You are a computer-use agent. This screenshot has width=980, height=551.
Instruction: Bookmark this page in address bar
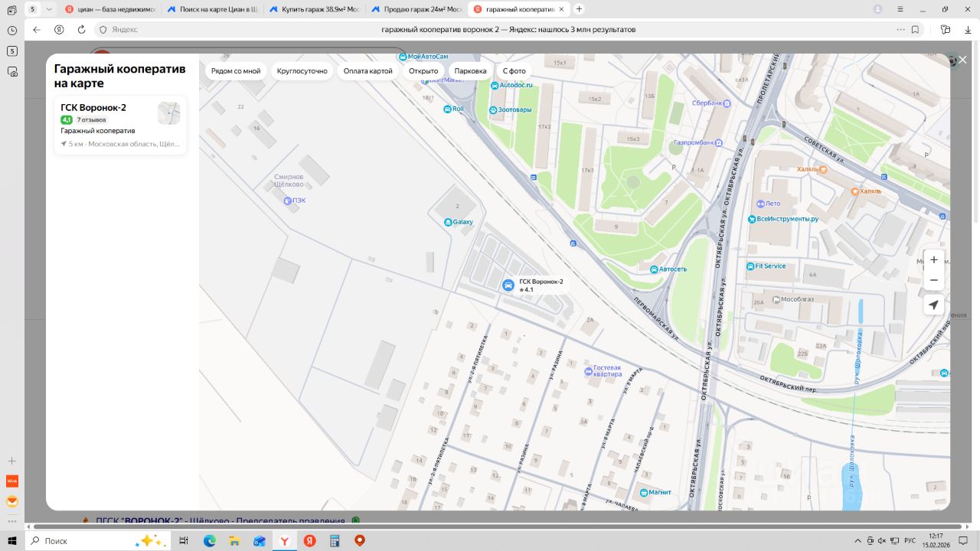pos(915,29)
